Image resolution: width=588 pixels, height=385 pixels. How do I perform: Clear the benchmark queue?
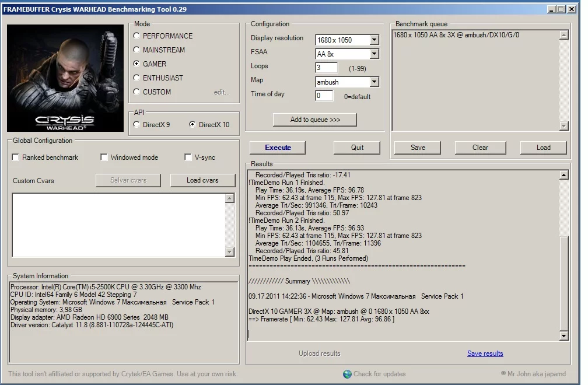click(x=480, y=148)
